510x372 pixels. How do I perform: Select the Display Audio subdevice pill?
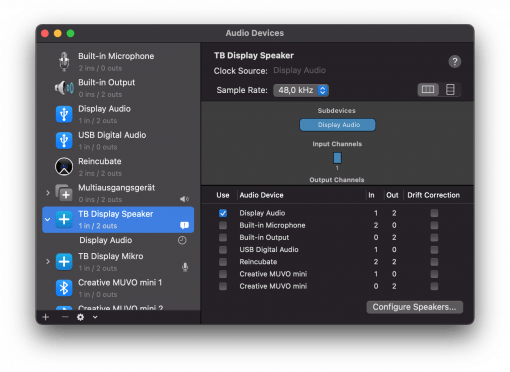(337, 125)
